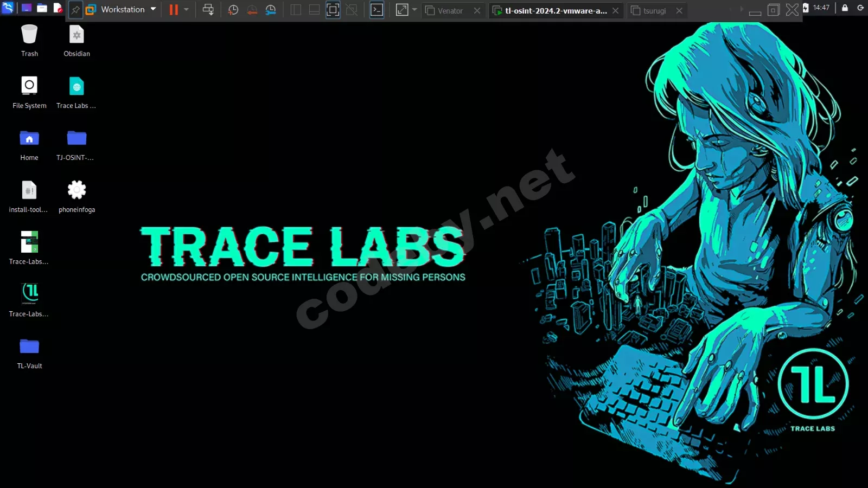Close the tsurugi tab
The image size is (868, 488).
click(679, 11)
